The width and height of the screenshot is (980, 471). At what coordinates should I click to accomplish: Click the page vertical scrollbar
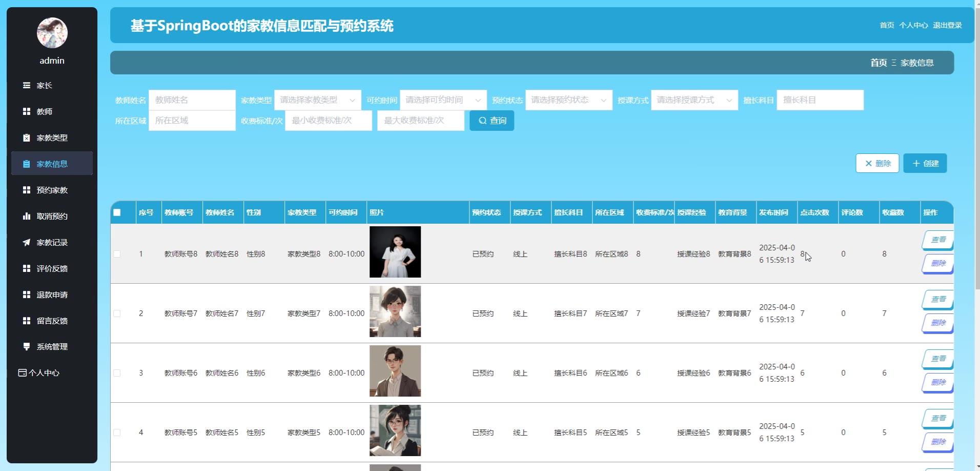(x=977, y=149)
